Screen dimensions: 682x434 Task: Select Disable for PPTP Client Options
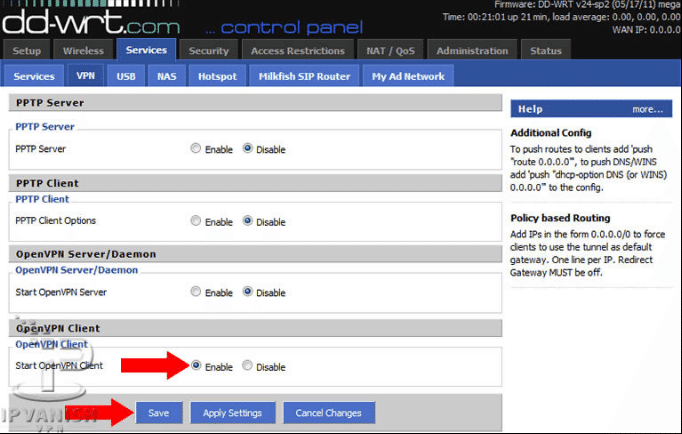[x=248, y=221]
